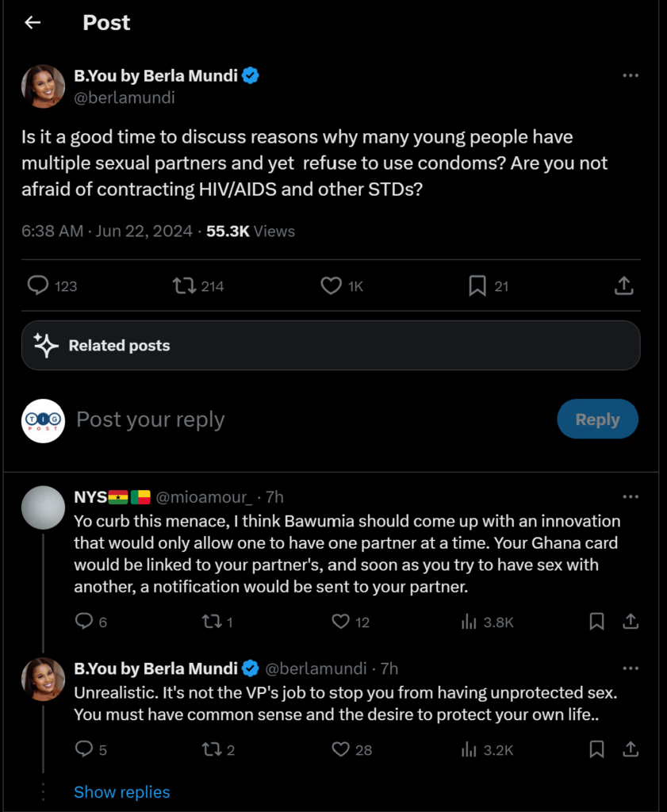Open more options on Berla Mundi's reply

[x=631, y=668]
